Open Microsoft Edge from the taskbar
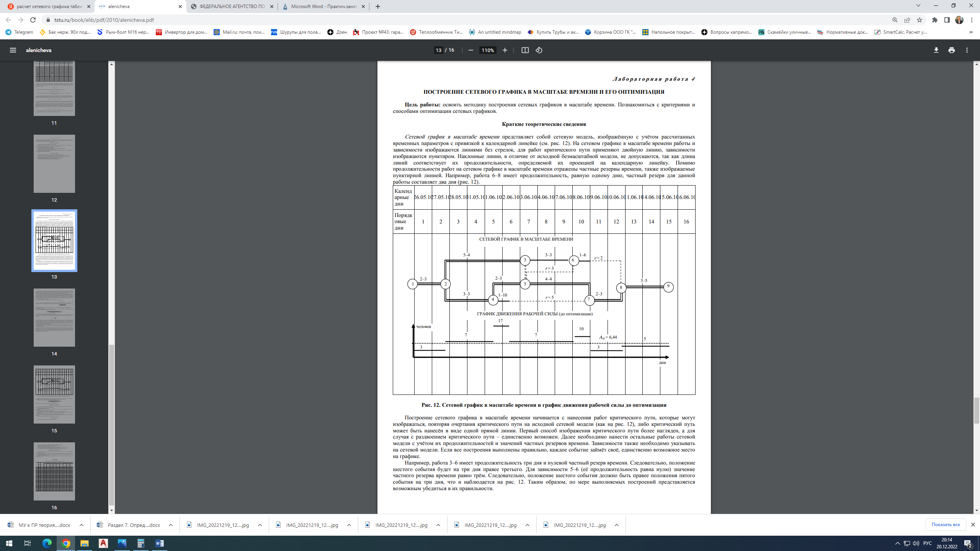 click(47, 543)
